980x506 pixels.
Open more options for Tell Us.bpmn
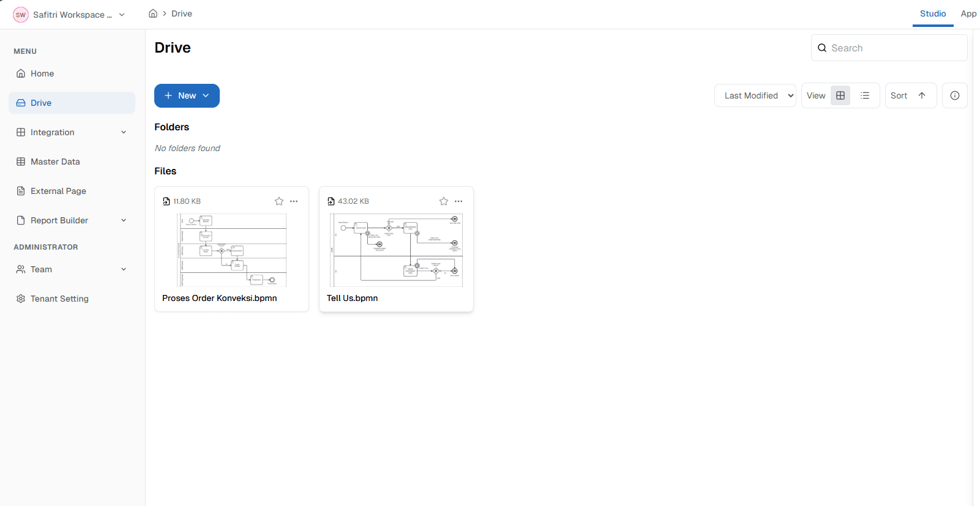(x=458, y=201)
